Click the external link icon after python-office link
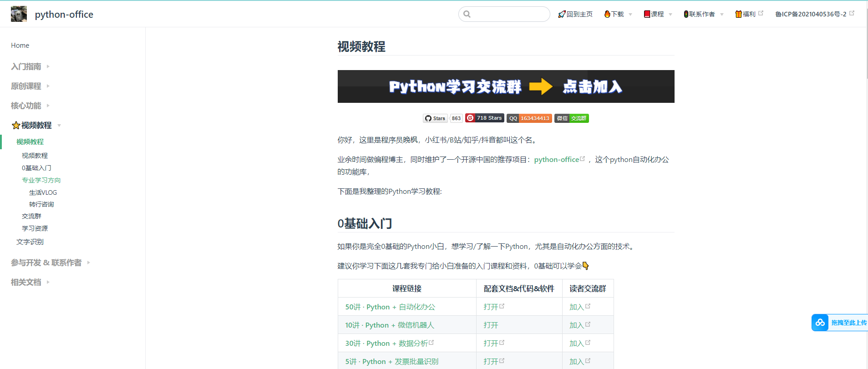This screenshot has width=868, height=369. [582, 159]
